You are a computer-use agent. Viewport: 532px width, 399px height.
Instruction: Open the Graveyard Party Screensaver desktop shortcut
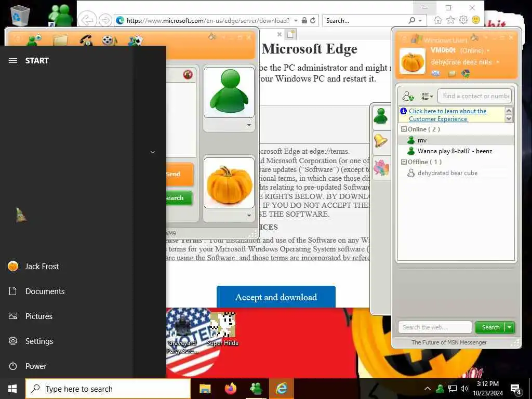tap(182, 332)
